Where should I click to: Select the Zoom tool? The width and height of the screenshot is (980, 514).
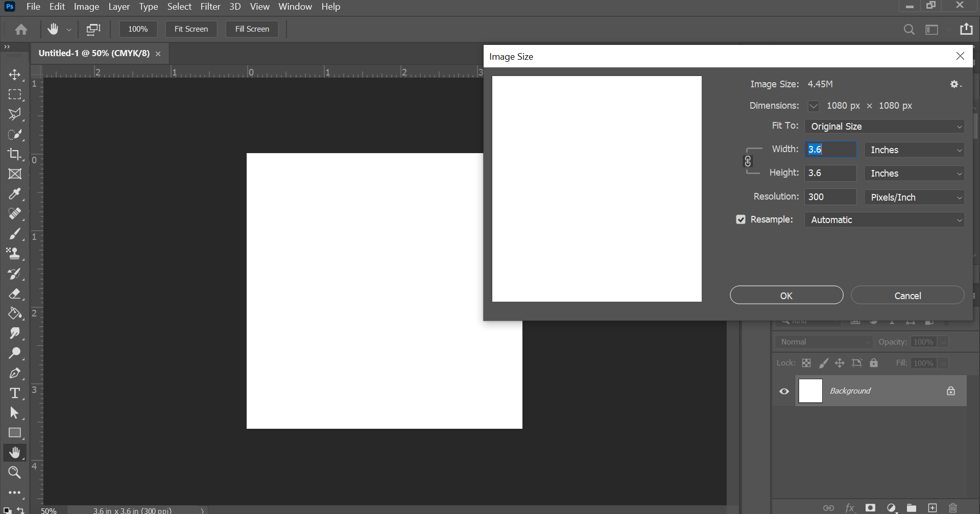point(14,473)
